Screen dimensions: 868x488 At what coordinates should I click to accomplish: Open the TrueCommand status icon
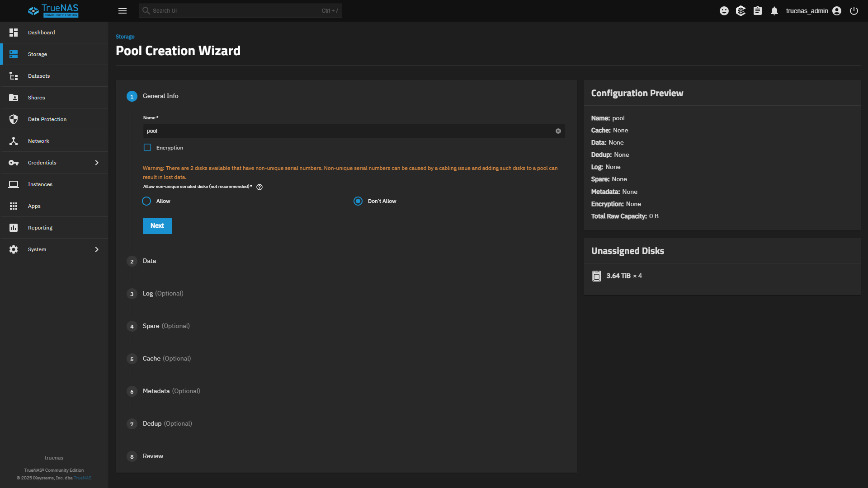coord(741,11)
